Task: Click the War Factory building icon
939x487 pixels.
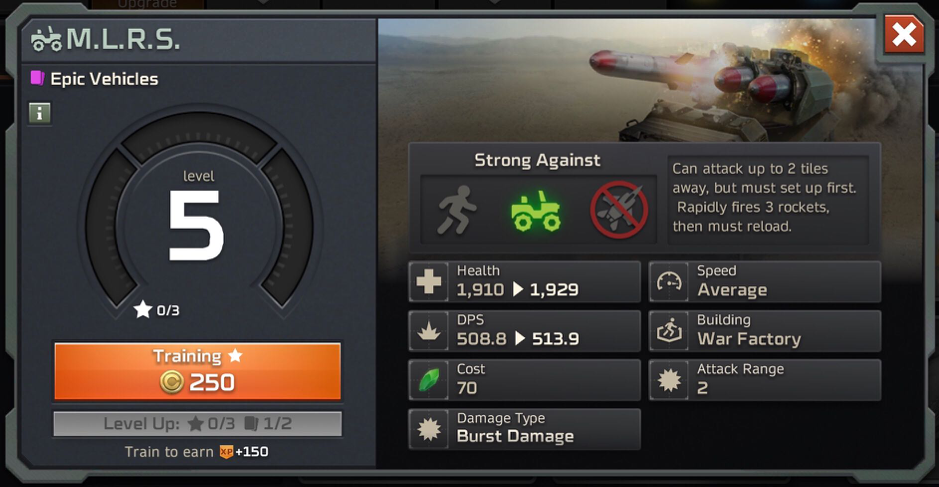Action: pyautogui.click(x=669, y=331)
